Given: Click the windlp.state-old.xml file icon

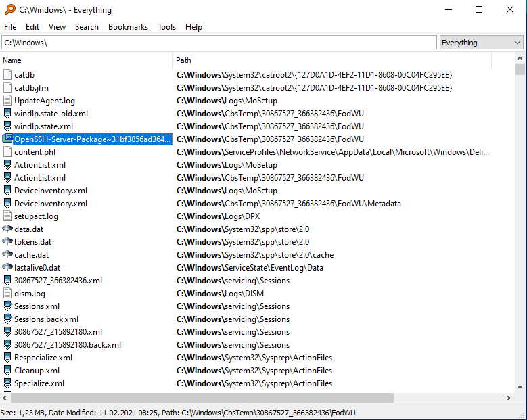Looking at the screenshot, I should pos(7,114).
